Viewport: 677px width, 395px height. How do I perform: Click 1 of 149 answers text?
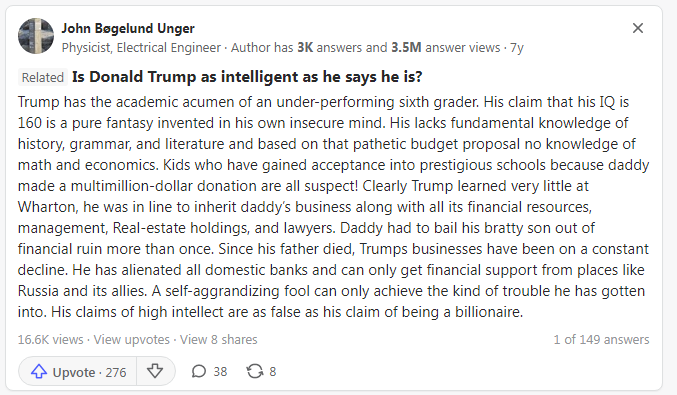pyautogui.click(x=601, y=340)
